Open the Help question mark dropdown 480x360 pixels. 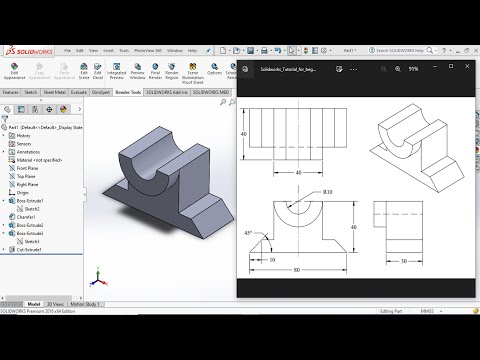point(450,51)
